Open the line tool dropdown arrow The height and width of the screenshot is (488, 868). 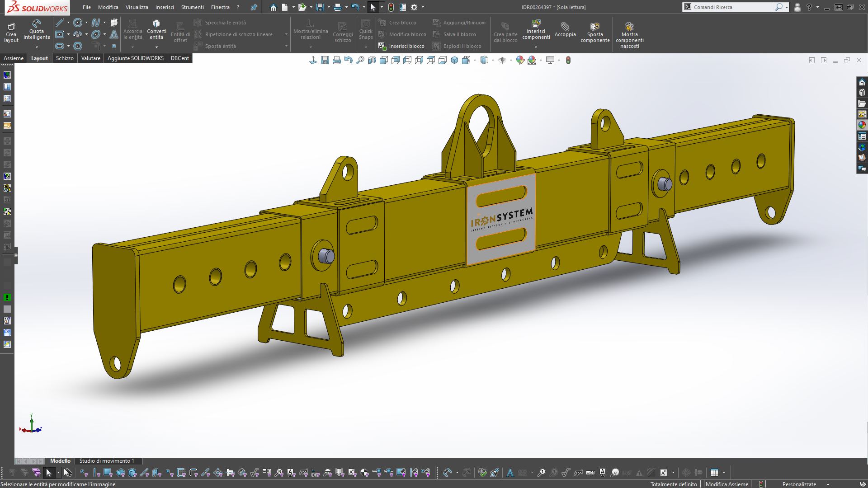tap(68, 23)
